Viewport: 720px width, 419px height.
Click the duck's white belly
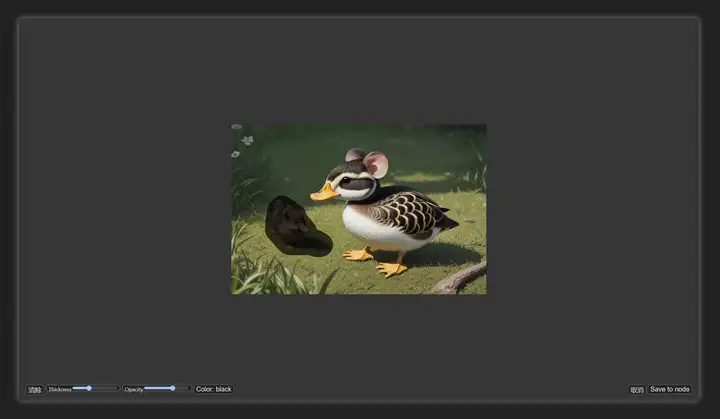[379, 232]
